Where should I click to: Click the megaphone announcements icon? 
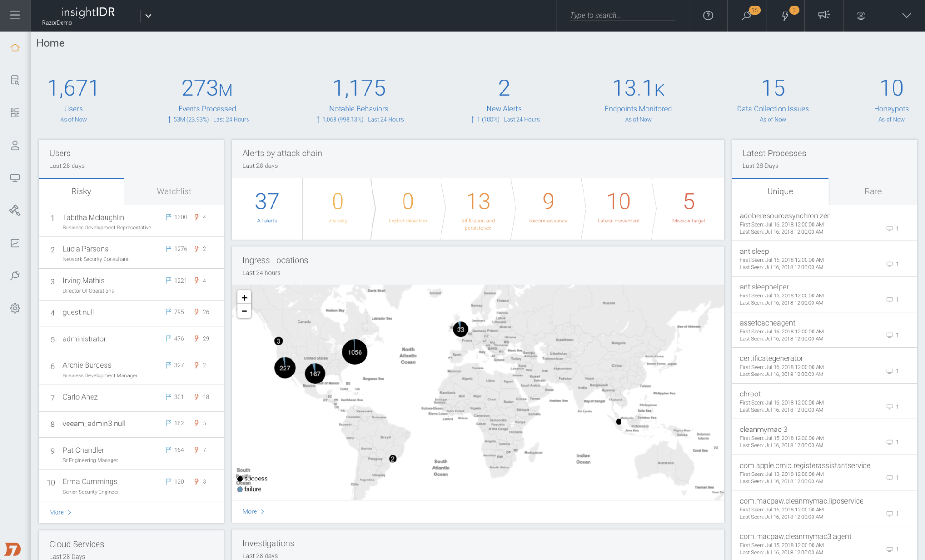824,15
